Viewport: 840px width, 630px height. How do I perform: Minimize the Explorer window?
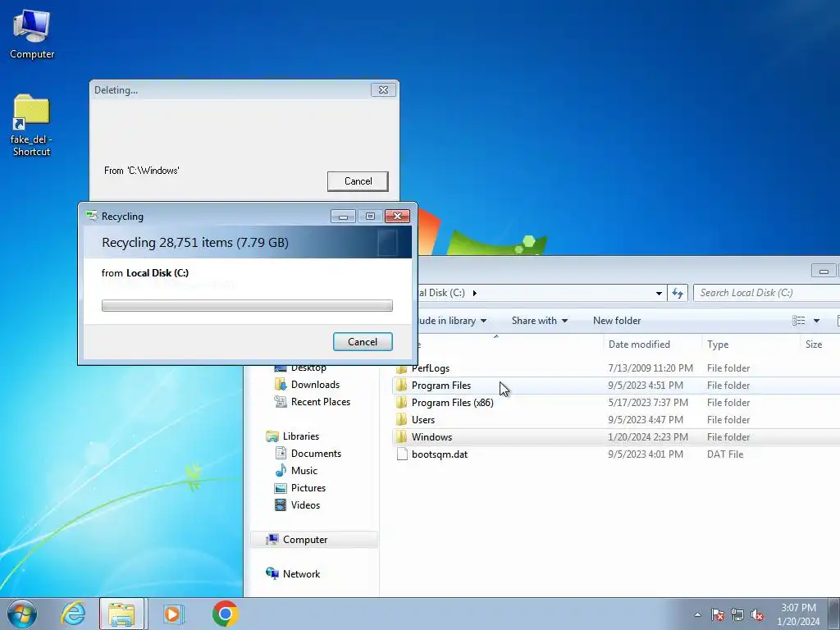824,271
